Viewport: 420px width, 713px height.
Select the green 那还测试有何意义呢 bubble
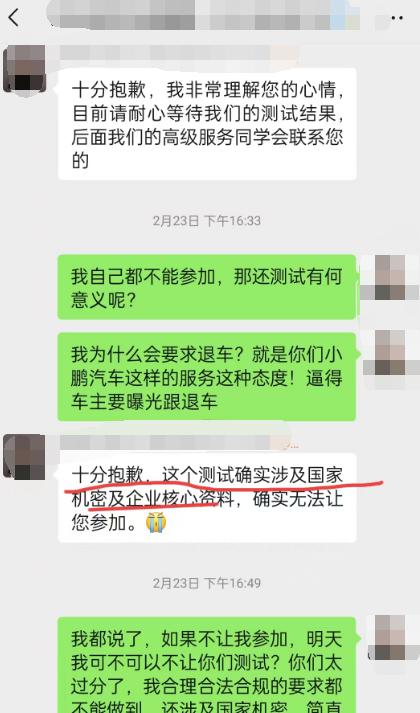(207, 287)
